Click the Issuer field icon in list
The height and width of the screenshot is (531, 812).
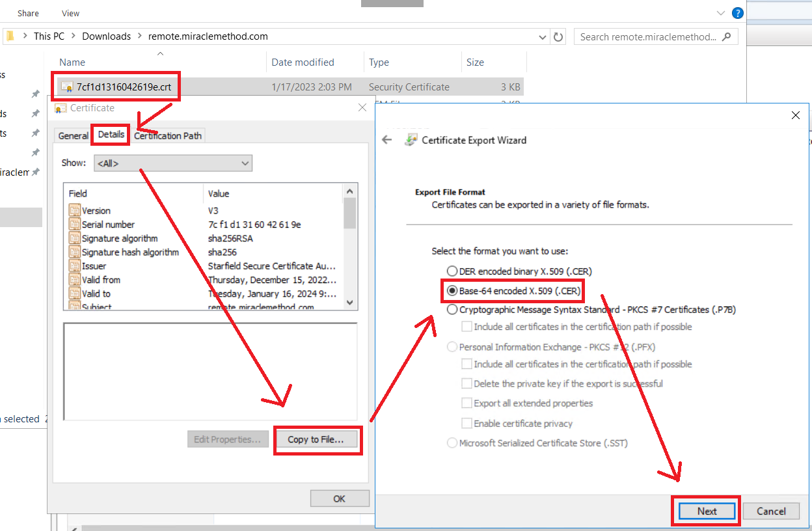(x=74, y=266)
